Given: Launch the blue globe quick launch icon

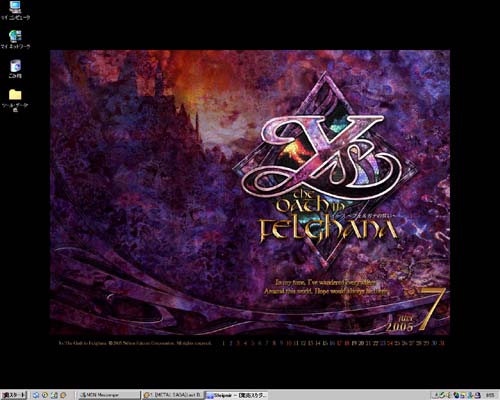Looking at the screenshot, I should [x=36, y=395].
